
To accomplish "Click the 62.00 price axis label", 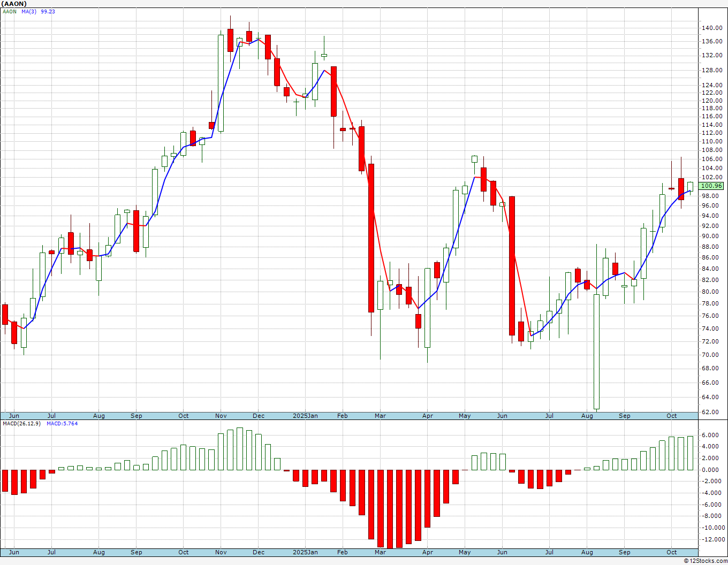I will point(711,412).
